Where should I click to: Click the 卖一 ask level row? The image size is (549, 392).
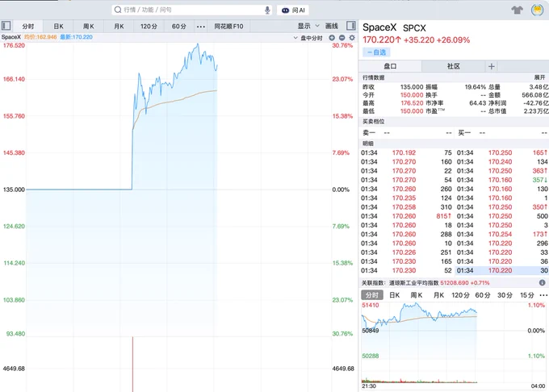point(406,133)
